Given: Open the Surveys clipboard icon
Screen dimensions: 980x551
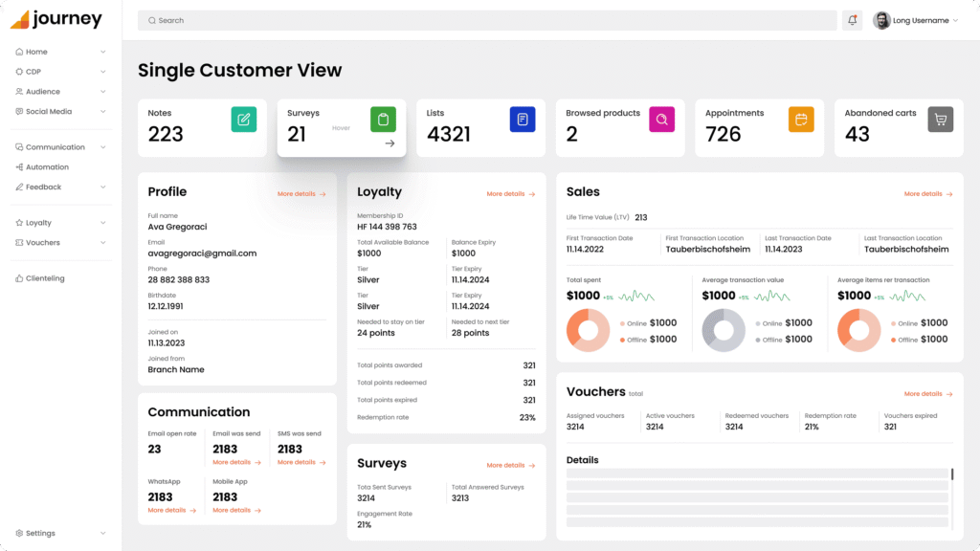Looking at the screenshot, I should [x=383, y=120].
